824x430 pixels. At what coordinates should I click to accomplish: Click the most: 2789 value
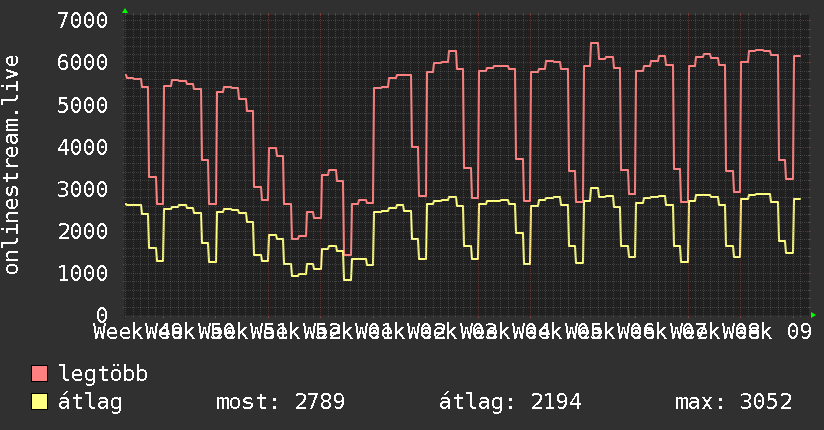[280, 402]
